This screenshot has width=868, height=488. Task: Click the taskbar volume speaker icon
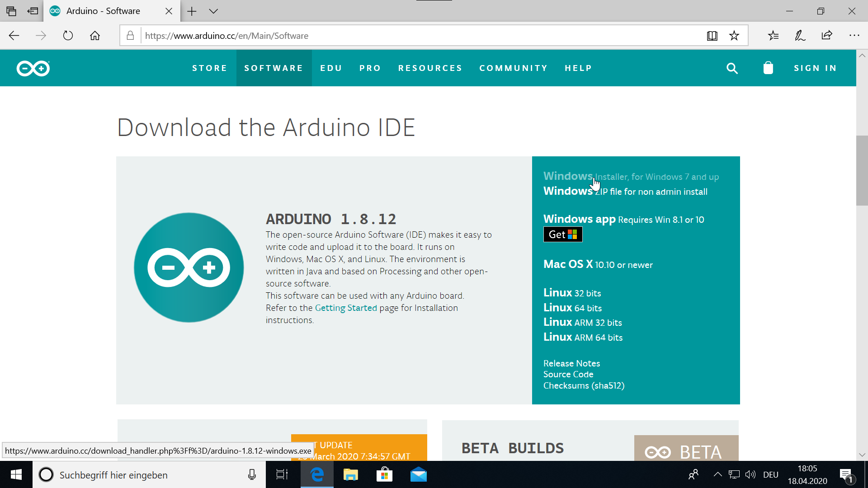pyautogui.click(x=750, y=474)
